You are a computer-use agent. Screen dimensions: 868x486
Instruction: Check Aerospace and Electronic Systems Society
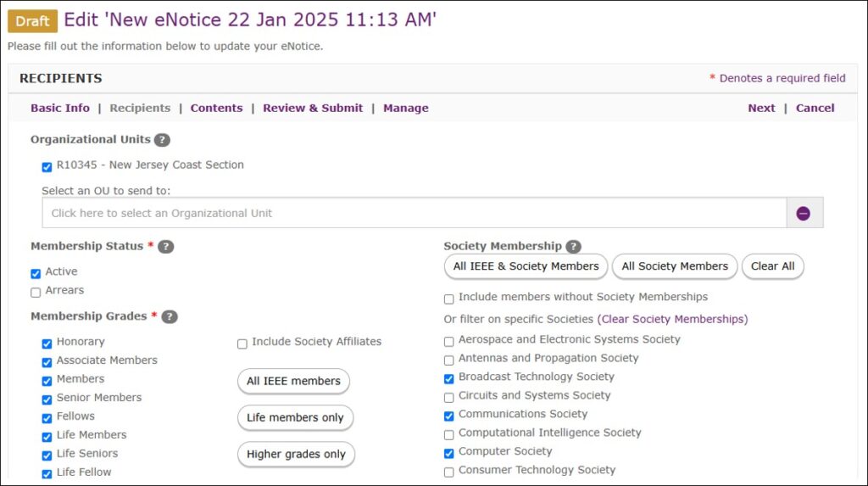(x=449, y=341)
